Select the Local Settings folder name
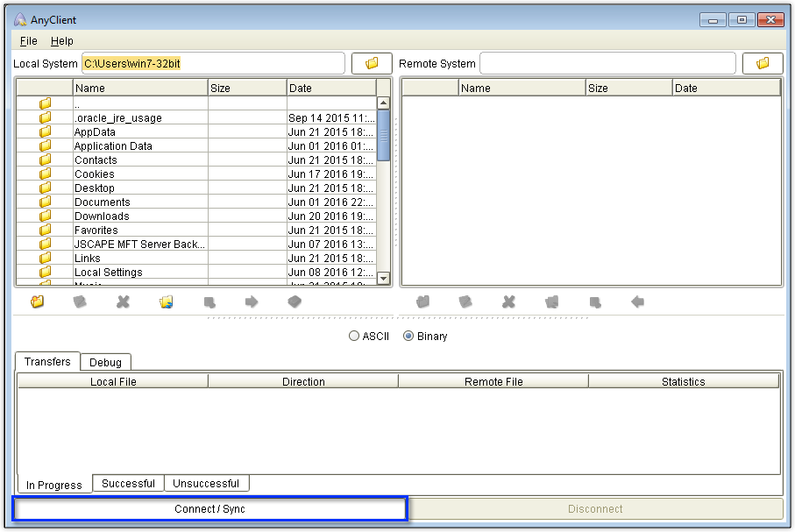 point(109,272)
